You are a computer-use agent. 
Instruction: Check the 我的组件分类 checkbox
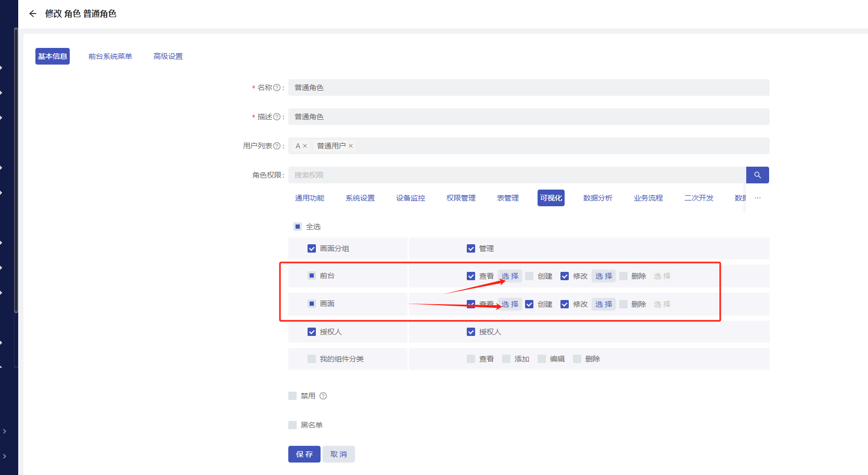click(x=312, y=359)
